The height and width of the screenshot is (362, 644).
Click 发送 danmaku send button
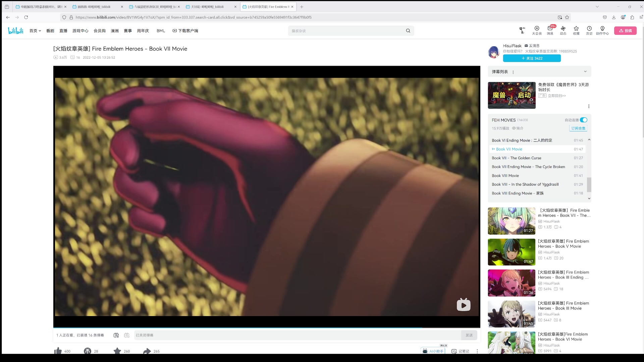469,335
